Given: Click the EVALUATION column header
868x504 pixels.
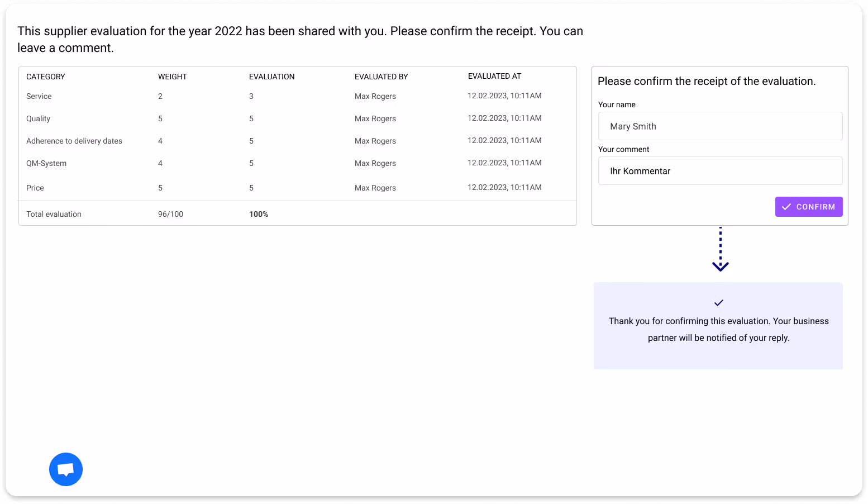Looking at the screenshot, I should click(272, 77).
